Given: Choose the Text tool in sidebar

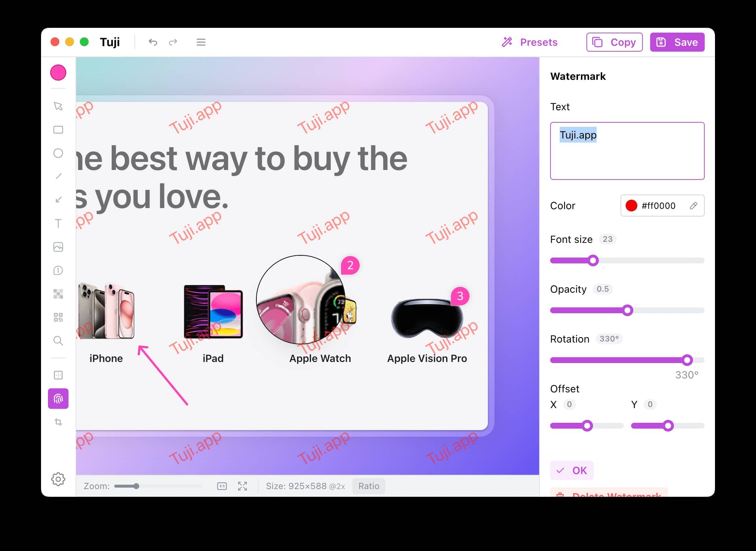Looking at the screenshot, I should point(58,223).
